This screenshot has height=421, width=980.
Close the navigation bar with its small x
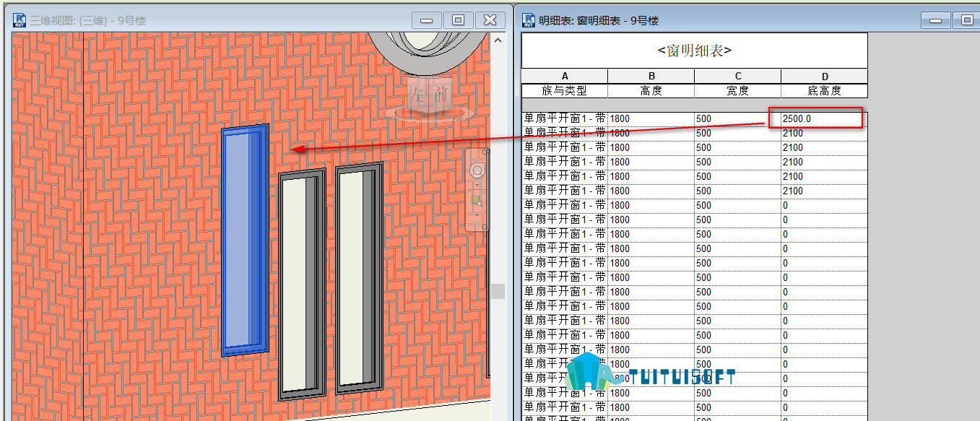pyautogui.click(x=484, y=152)
